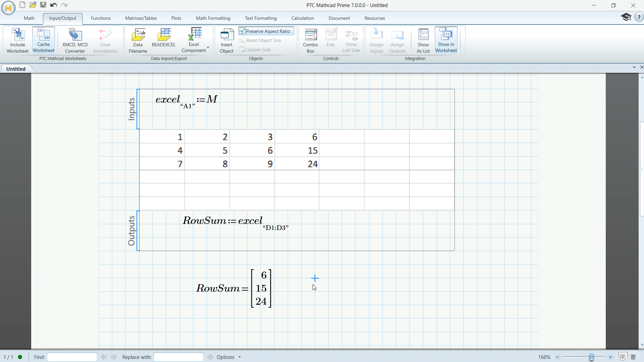The height and width of the screenshot is (362, 644).
Task: Click the Assign Inputs icon
Action: click(377, 40)
